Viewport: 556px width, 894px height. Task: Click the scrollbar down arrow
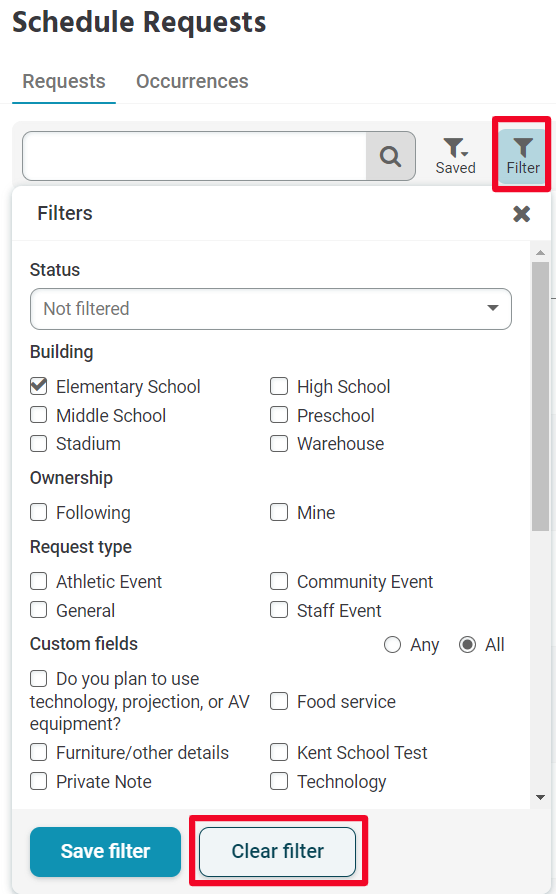[x=541, y=797]
